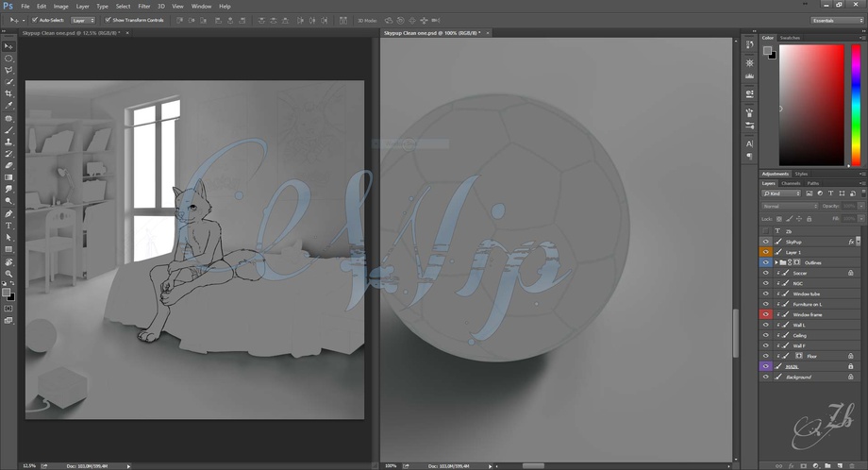
Task: Select the Crop tool
Action: pos(8,93)
